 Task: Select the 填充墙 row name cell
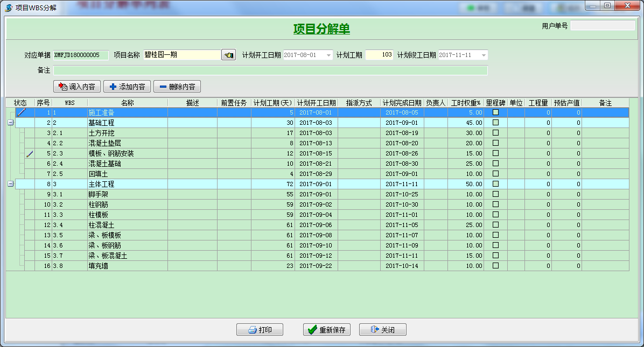pos(127,266)
